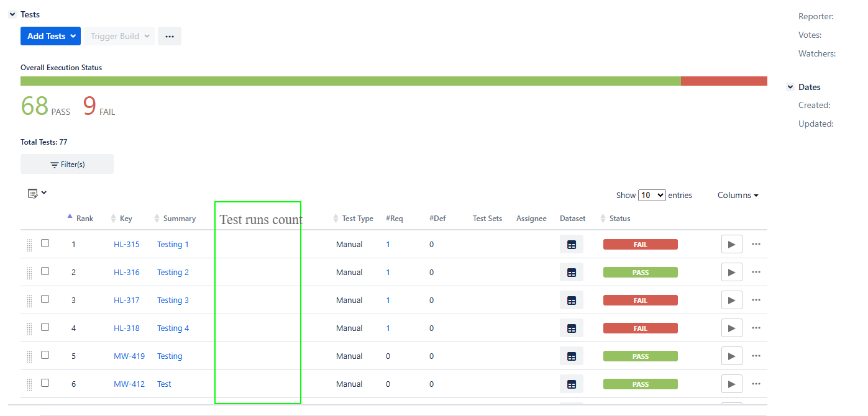Collapse the Dates section chevron
868x416 pixels.
click(790, 87)
